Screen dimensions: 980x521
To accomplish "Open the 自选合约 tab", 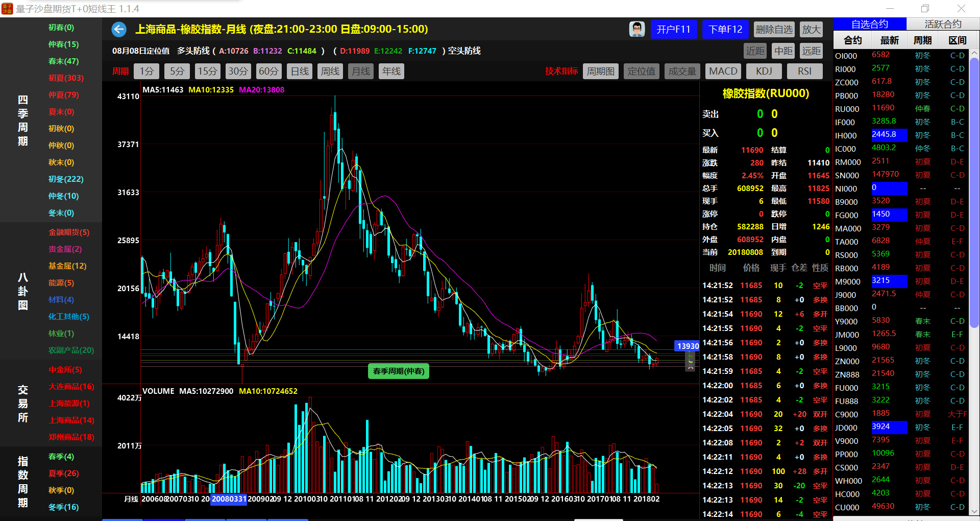I will 870,24.
